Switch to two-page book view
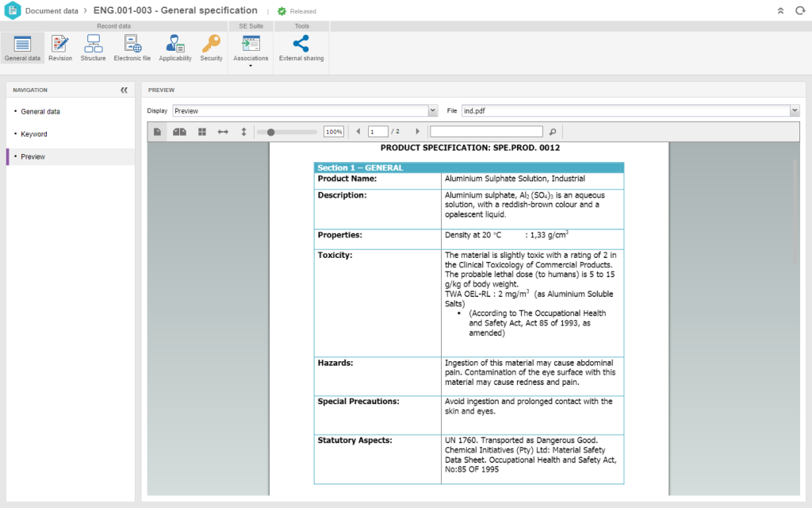This screenshot has width=812, height=508. tap(179, 132)
